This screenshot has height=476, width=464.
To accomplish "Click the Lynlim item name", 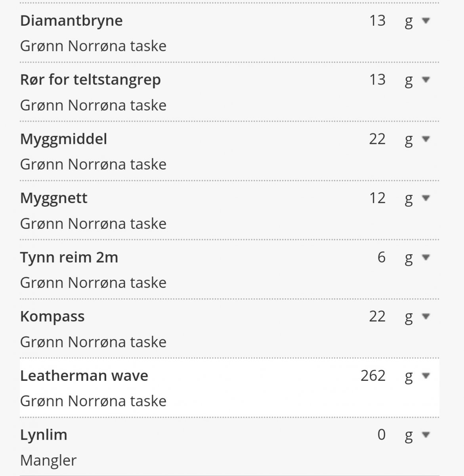I will 44,435.
